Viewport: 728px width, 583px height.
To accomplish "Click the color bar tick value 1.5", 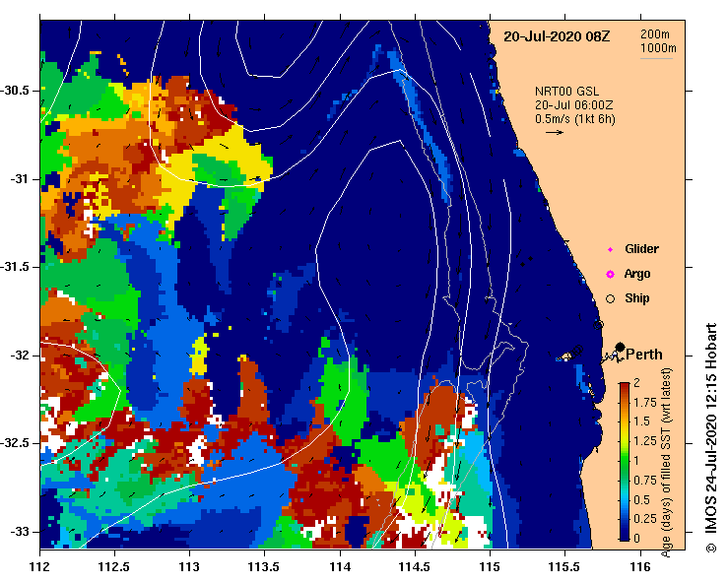I will tap(641, 421).
